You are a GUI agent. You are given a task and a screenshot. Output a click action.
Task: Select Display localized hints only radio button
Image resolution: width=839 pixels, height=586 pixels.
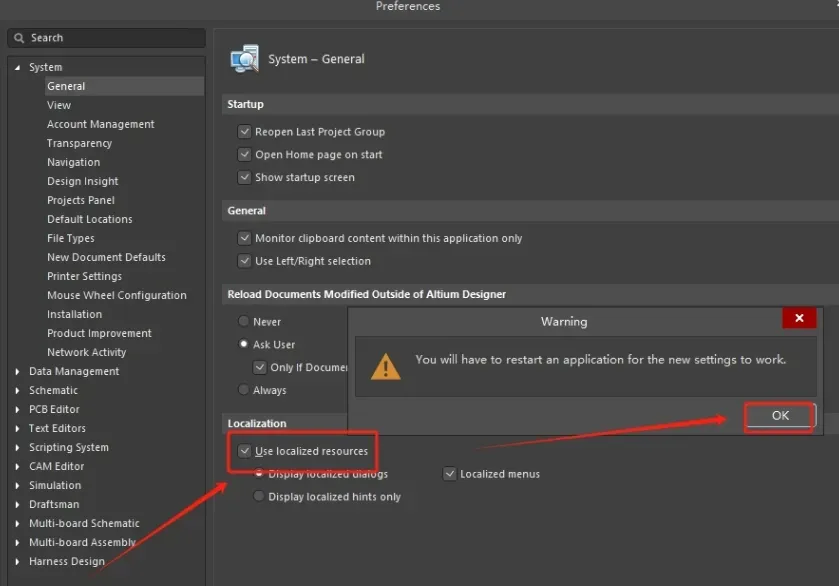click(x=258, y=496)
